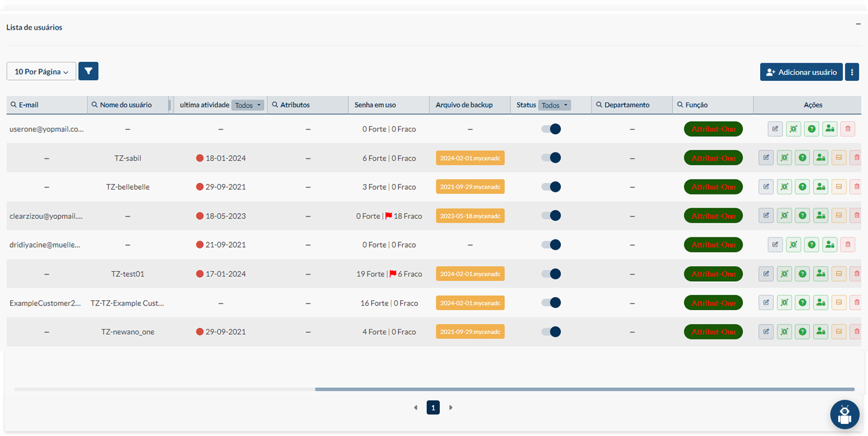Image resolution: width=868 pixels, height=436 pixels.
Task: Open backup file 2023-05-18.mycenadc
Action: [x=470, y=215]
